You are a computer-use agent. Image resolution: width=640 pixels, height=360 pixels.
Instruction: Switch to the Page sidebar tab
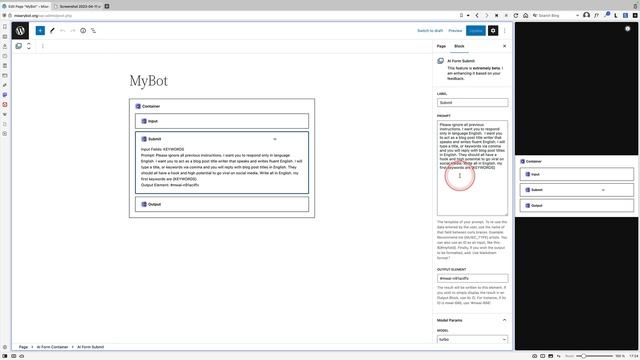point(441,46)
